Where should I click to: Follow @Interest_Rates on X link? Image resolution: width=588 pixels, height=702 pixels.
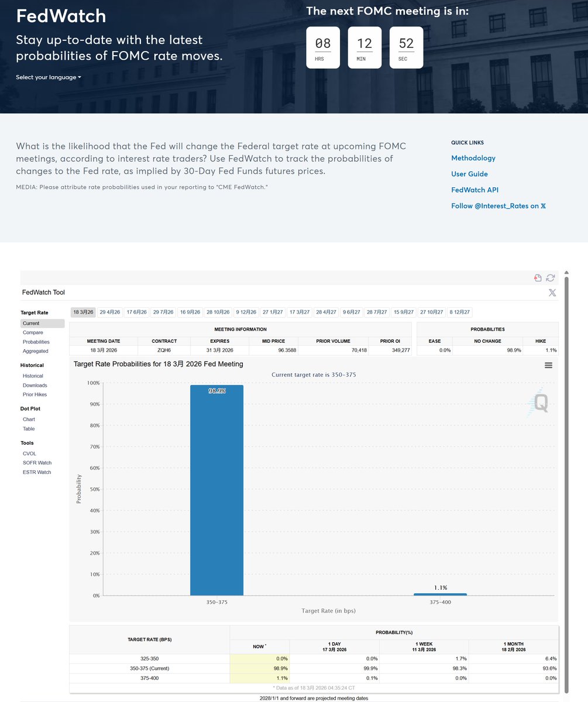point(498,206)
